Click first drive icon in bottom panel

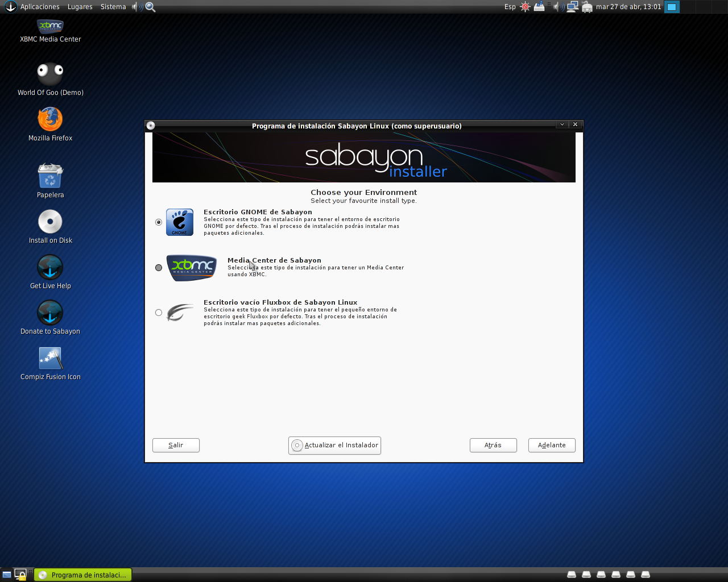572,575
